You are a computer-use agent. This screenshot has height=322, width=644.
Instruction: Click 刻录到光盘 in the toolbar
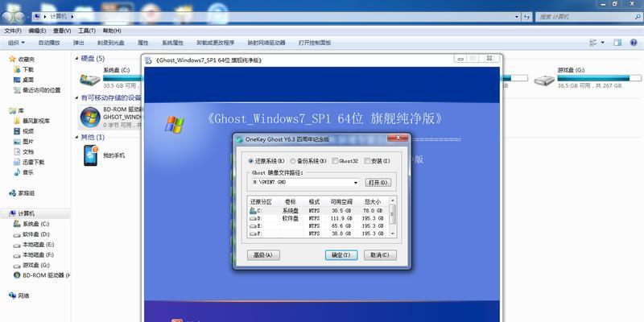tap(111, 43)
